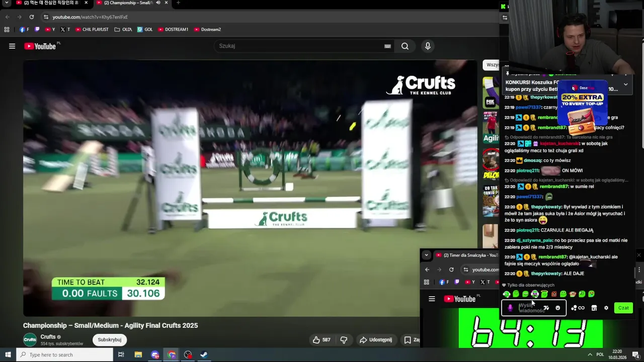
Task: Open the Twitch bookmark icon
Action: pos(37,30)
